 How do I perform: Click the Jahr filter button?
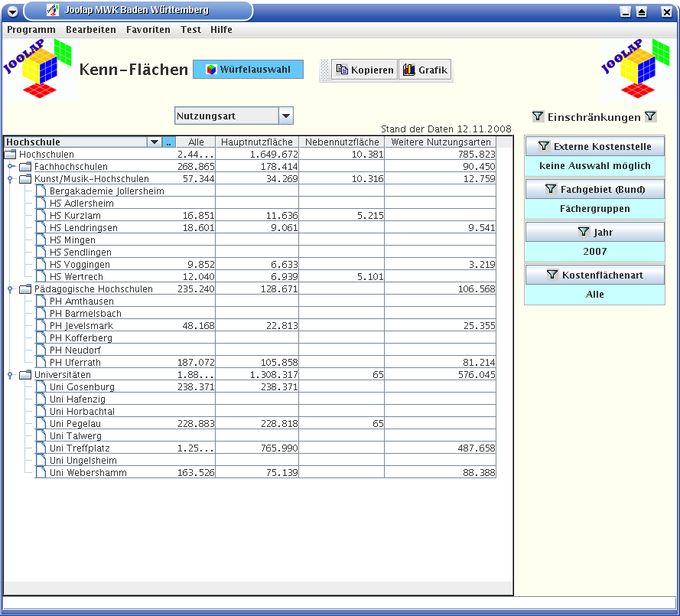point(594,232)
